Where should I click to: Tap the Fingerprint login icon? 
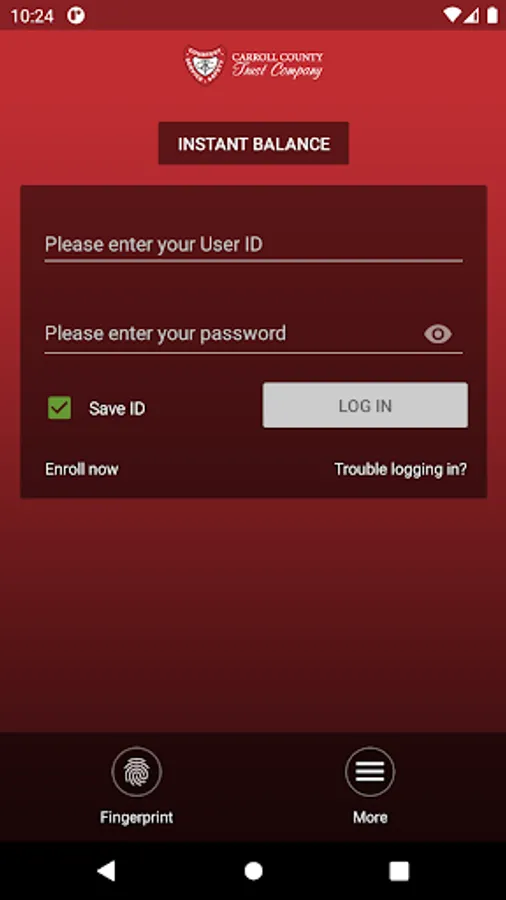pyautogui.click(x=137, y=771)
